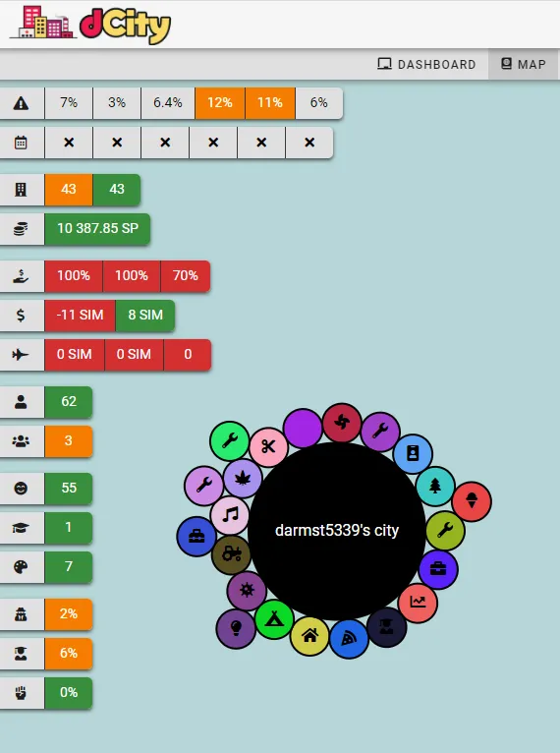This screenshot has height=753, width=560.
Task: Click the raised fist icon
Action: point(21,693)
